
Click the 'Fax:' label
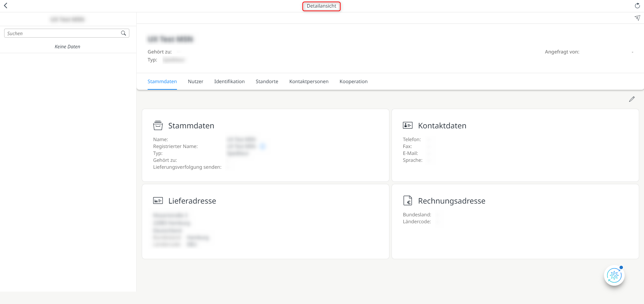click(x=407, y=146)
